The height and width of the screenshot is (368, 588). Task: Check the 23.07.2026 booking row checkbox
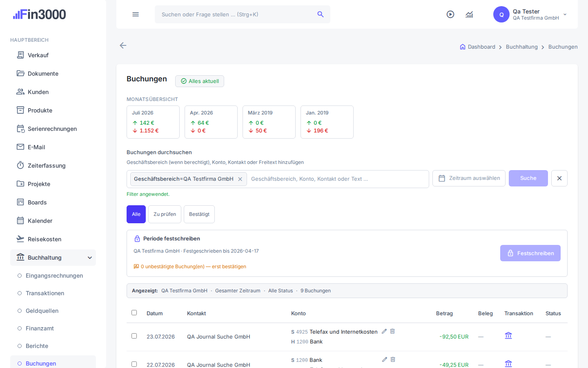tap(134, 336)
